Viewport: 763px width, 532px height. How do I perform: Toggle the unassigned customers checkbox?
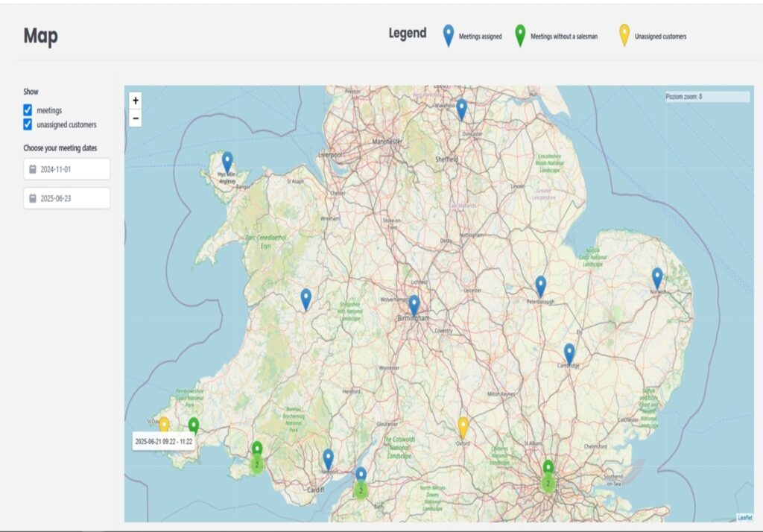[28, 124]
